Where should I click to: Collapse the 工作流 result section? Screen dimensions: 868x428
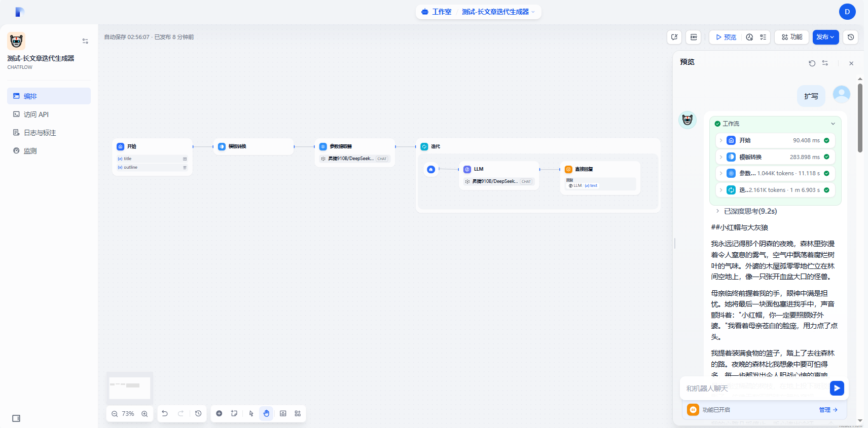[833, 124]
